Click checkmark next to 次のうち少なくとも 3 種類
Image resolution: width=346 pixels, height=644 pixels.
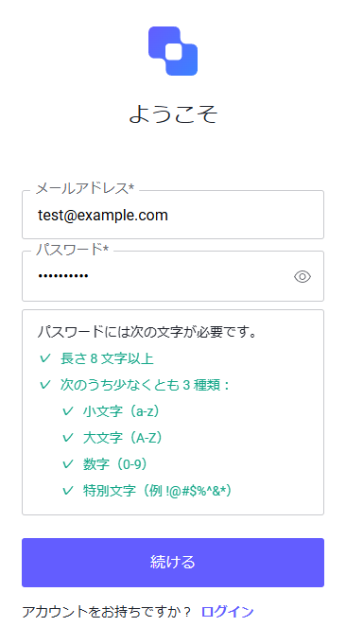(44, 385)
